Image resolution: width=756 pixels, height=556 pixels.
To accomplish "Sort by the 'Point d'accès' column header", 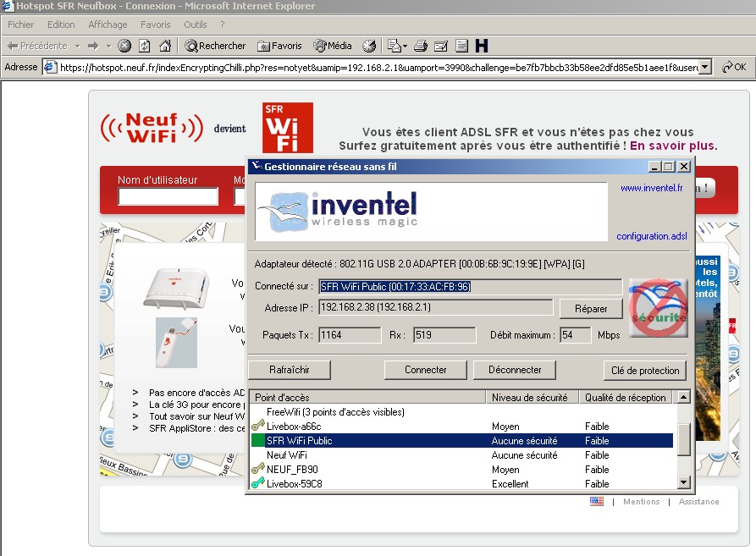I will click(368, 398).
